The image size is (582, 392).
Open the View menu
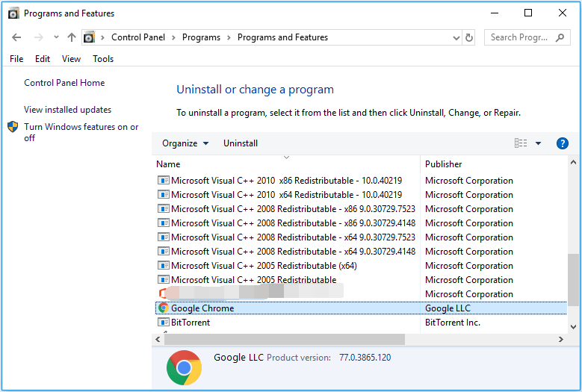[71, 59]
